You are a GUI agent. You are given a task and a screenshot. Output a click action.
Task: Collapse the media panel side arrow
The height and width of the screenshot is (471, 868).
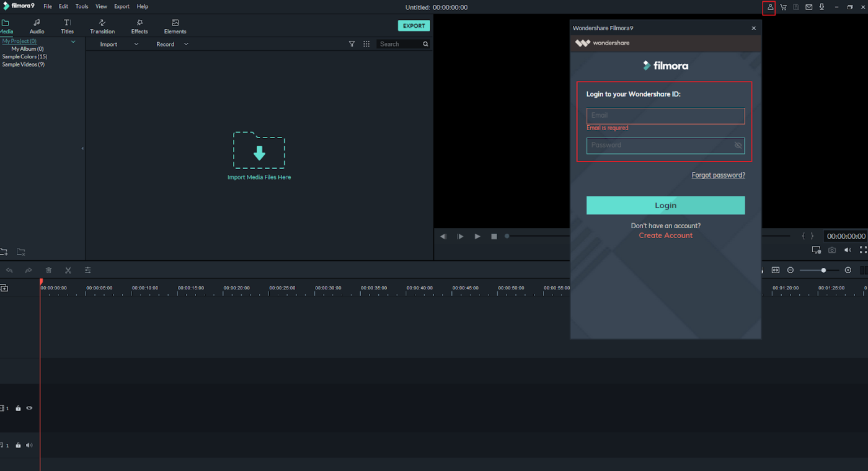coord(82,149)
